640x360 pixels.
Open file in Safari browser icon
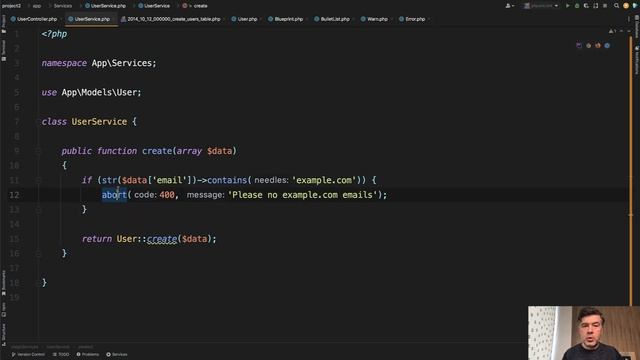coord(607,45)
